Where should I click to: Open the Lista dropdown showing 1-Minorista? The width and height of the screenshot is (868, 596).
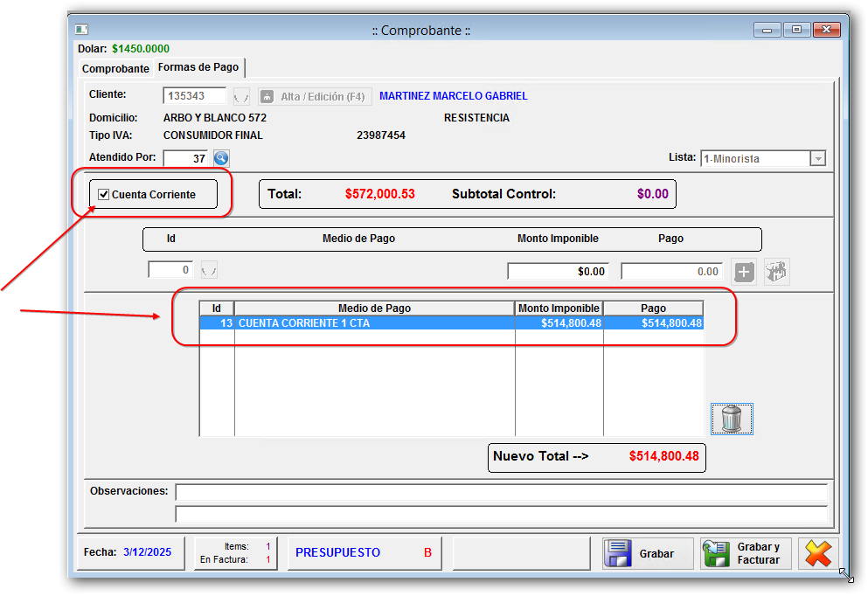(817, 159)
